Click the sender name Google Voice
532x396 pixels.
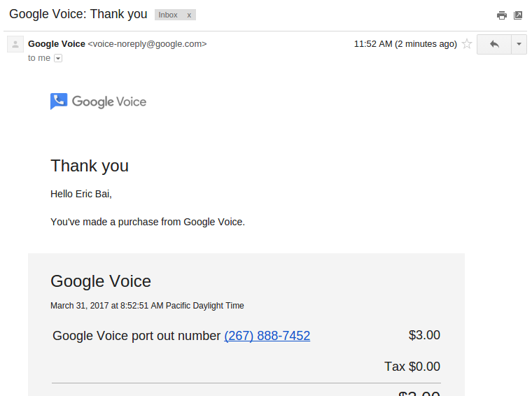pos(57,44)
